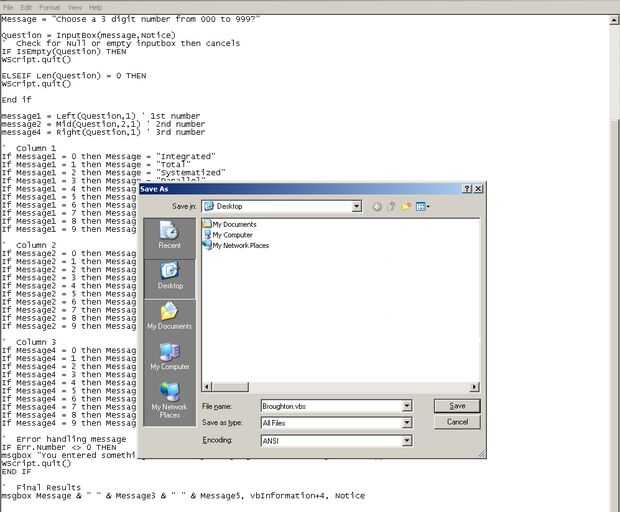This screenshot has width=620, height=512.
Task: Click the 'Column 3' comment line
Action: click(x=29, y=342)
